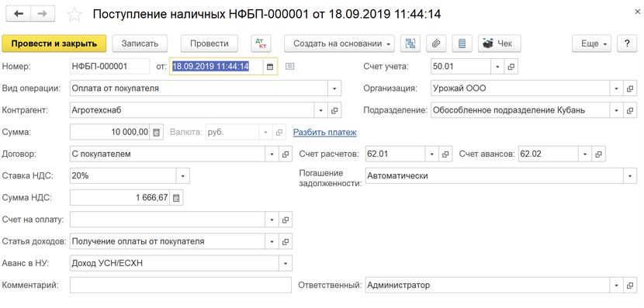Expand the Счет учета dropdown

[497, 66]
